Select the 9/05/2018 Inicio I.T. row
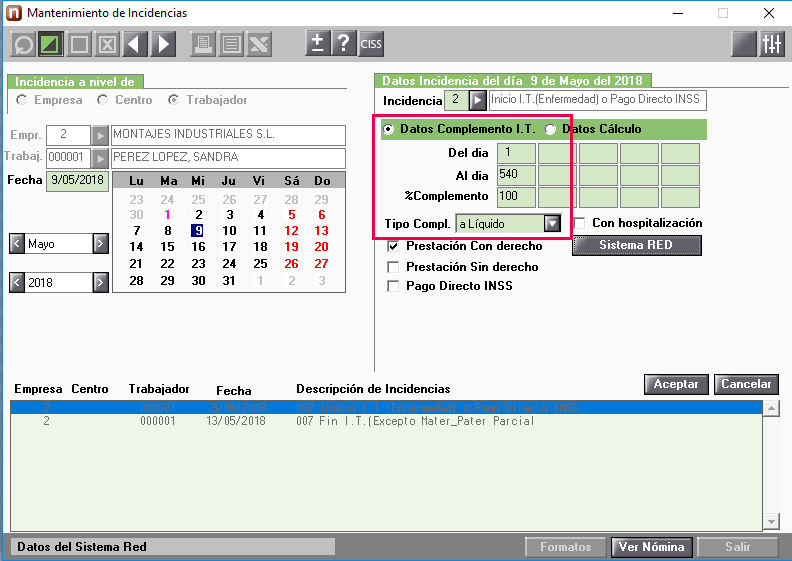792x561 pixels. point(386,407)
